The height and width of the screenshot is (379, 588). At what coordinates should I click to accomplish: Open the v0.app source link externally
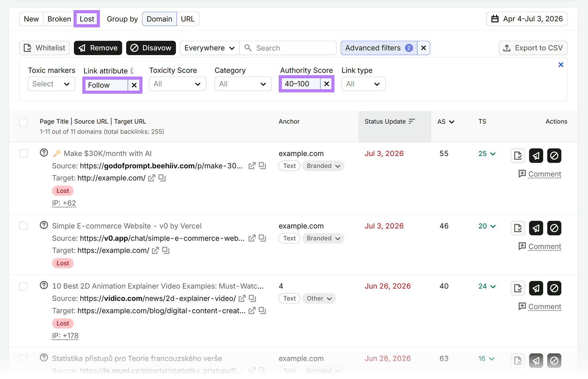coord(252,238)
